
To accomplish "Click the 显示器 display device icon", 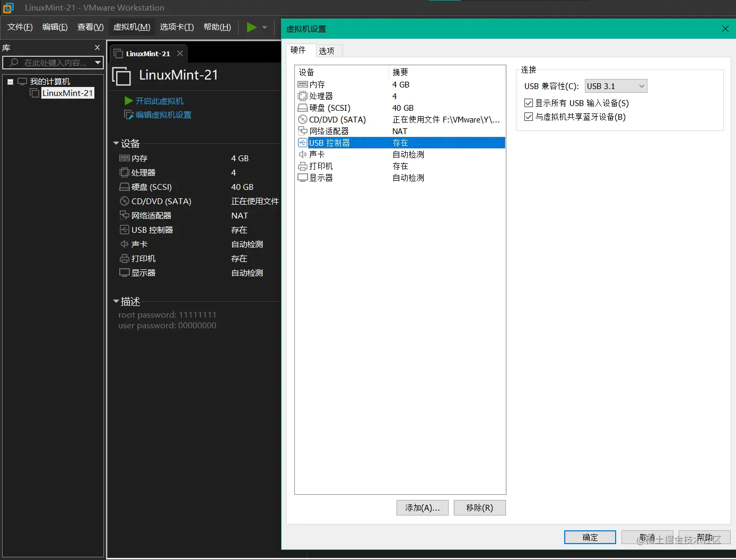I will (x=302, y=178).
